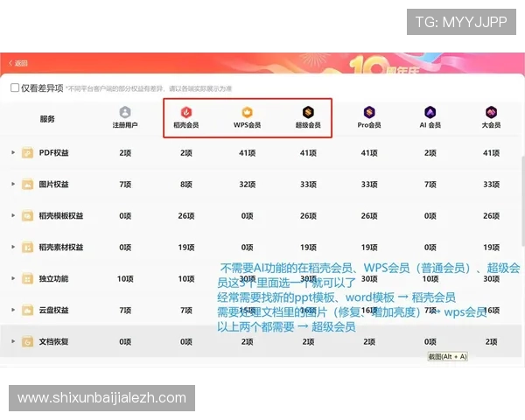The width and height of the screenshot is (525, 420).
Task: Click the 服务 column header
Action: [47, 119]
